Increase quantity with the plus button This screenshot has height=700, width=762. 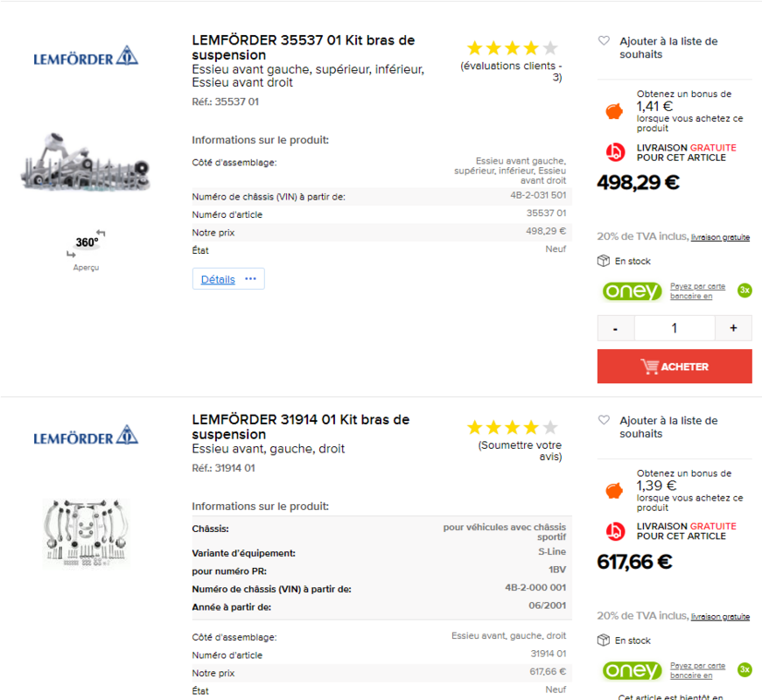point(733,328)
